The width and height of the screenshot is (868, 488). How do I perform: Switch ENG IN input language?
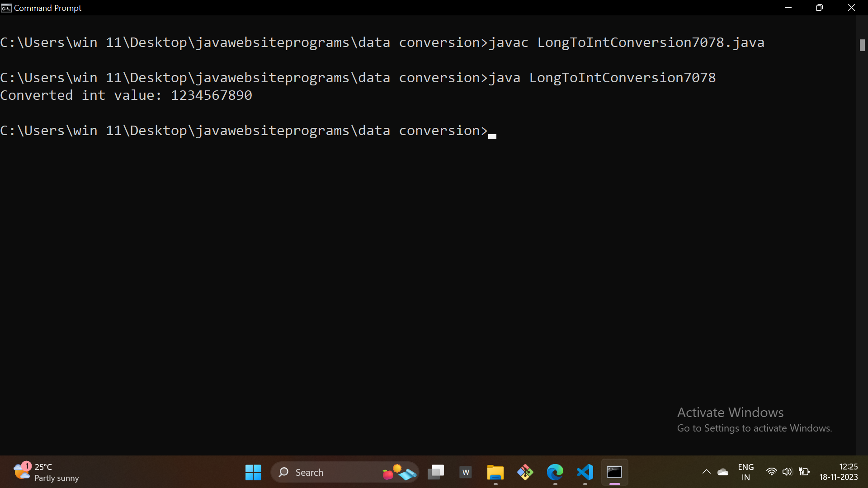pyautogui.click(x=745, y=472)
